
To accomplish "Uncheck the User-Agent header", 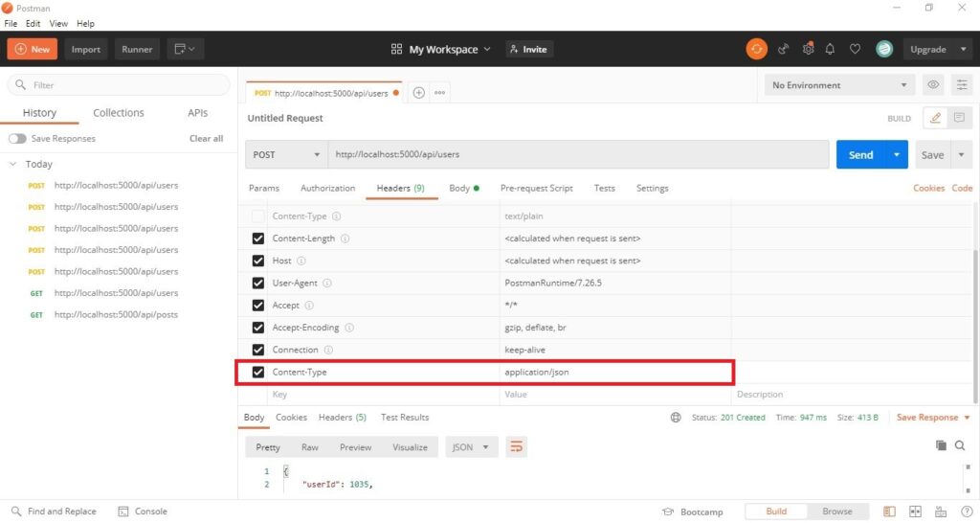I will [257, 283].
